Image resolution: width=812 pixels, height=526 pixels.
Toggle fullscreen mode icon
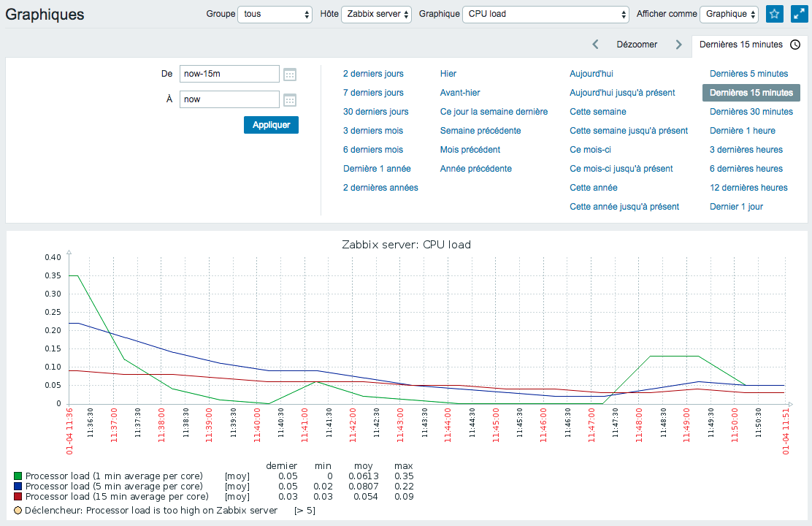800,14
